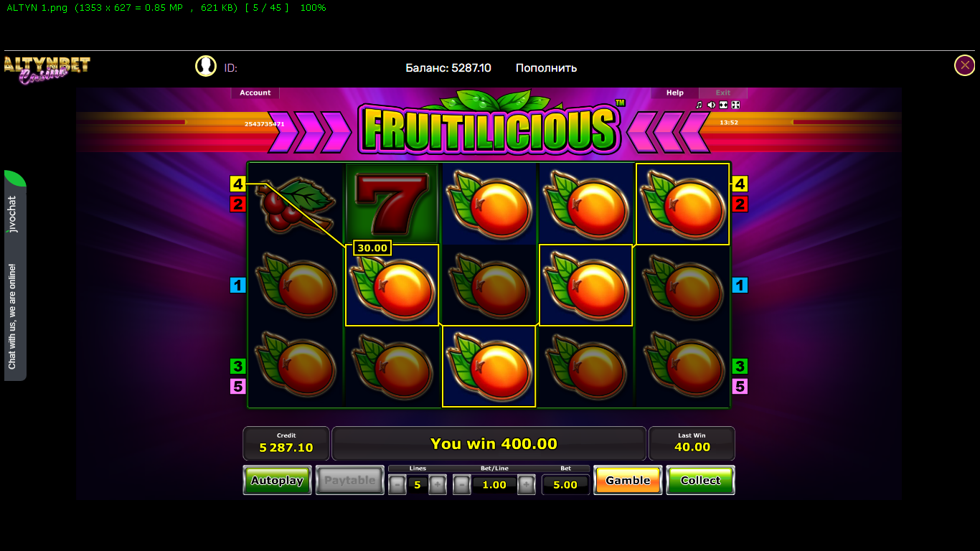Screen dimensions: 980x551
Task: Decrease the number of Lines
Action: coord(397,485)
